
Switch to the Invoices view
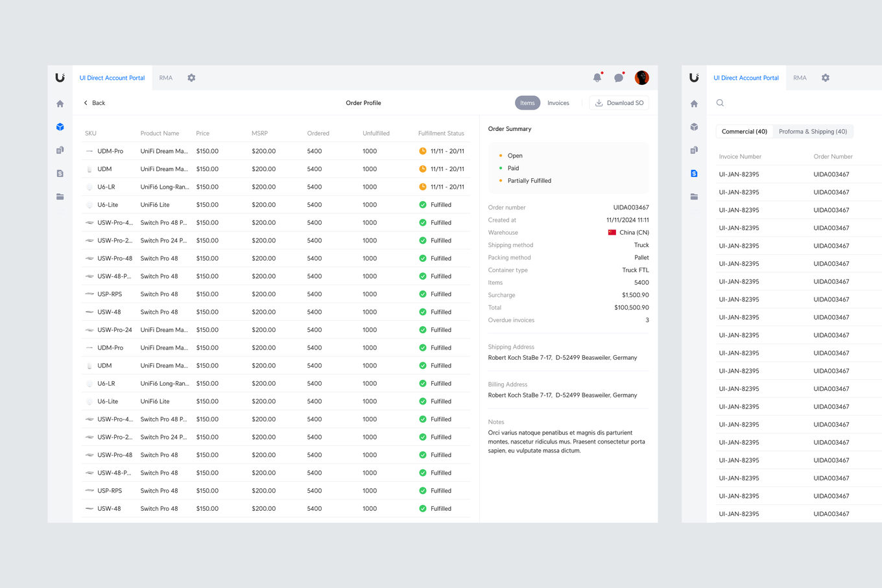(558, 103)
